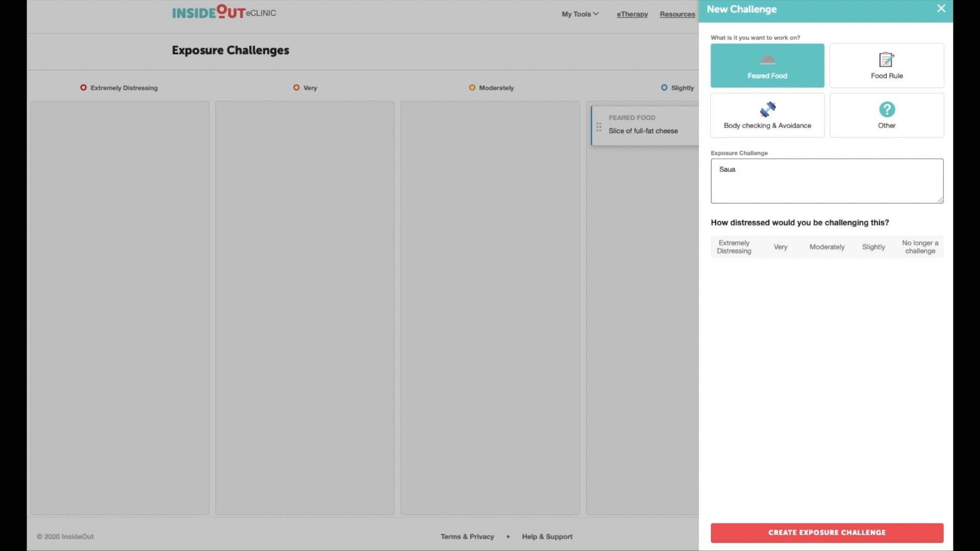Select the Feared Food category tile
980x551 pixels.
(x=767, y=65)
